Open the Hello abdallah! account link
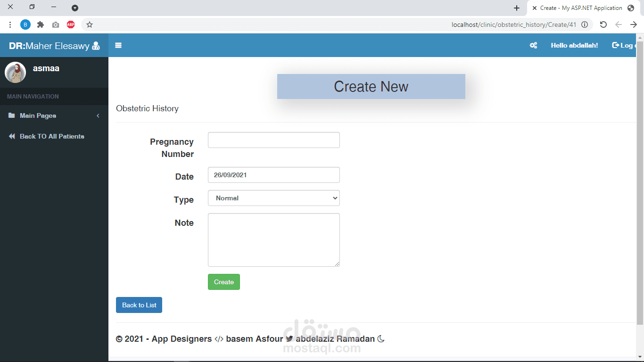 [574, 45]
